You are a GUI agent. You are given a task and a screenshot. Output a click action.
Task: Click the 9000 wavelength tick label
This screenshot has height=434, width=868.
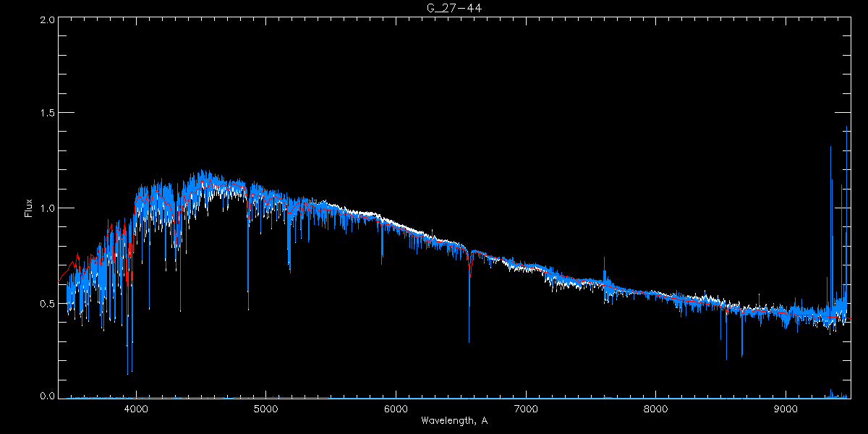pos(786,409)
